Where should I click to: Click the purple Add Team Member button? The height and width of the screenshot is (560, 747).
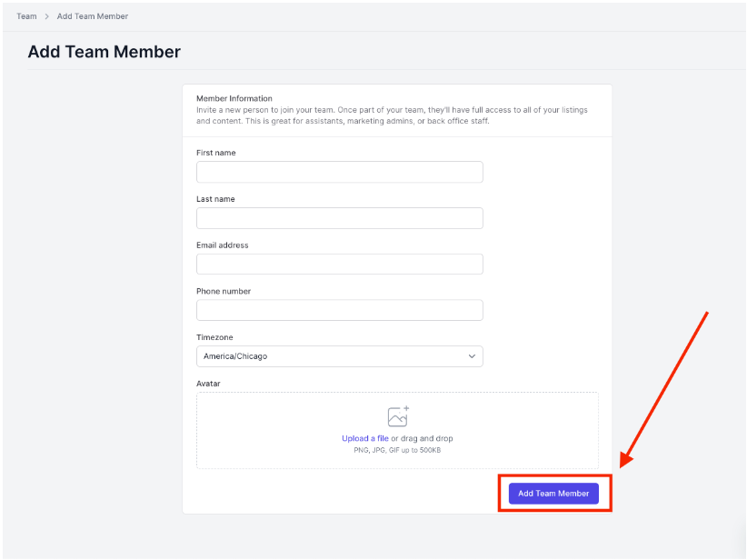553,494
